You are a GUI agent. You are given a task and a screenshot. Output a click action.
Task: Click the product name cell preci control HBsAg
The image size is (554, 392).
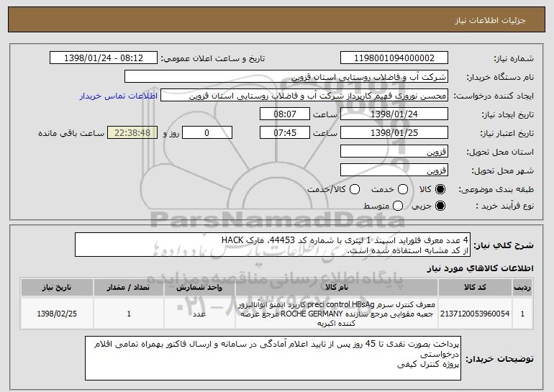tap(337, 314)
